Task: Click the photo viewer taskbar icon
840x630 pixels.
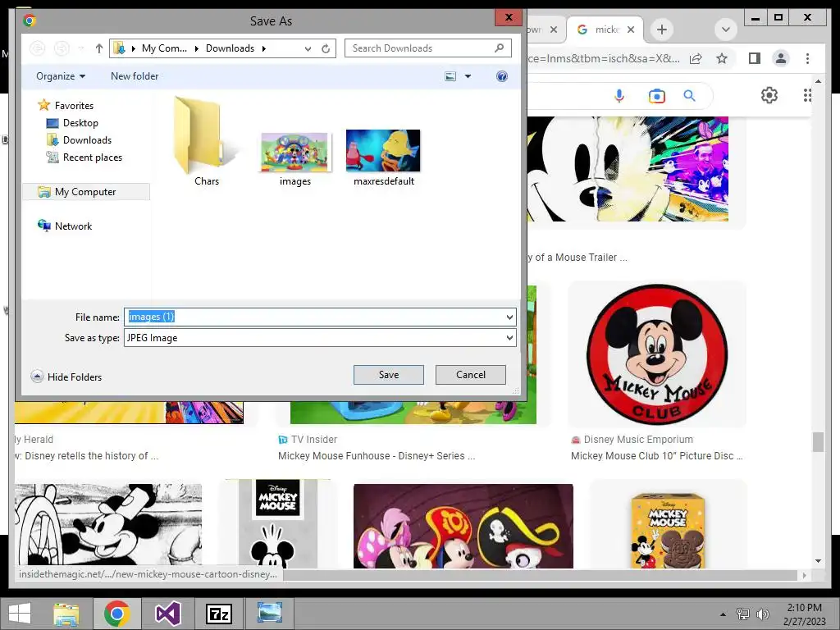Action: coord(269,614)
